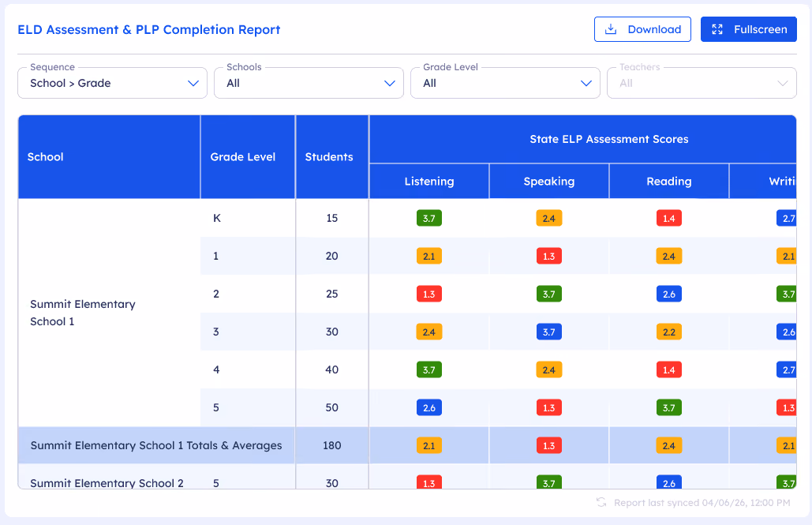Click the 2.2 Reading score for grade 3

668,332
